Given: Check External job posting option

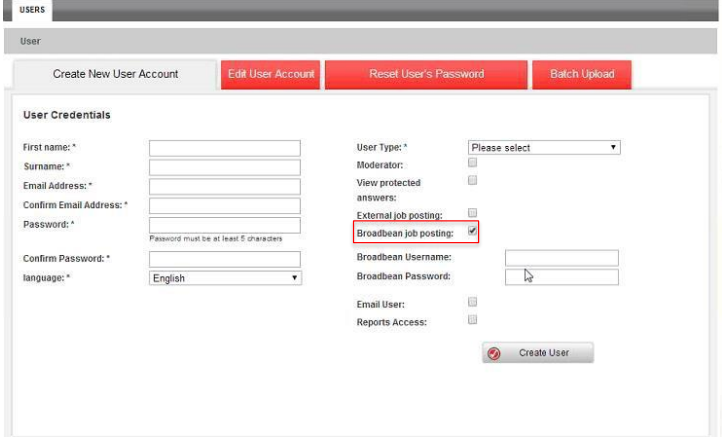Looking at the screenshot, I should click(472, 213).
